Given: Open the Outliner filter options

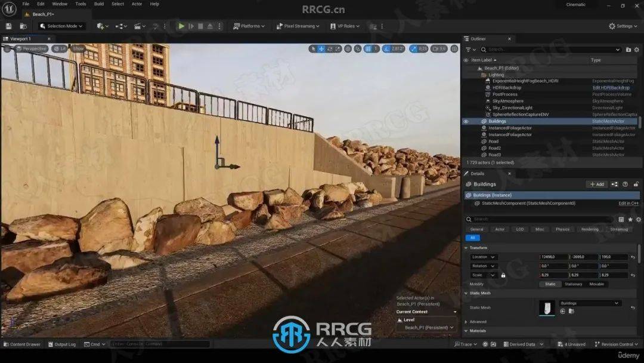Looking at the screenshot, I should [x=470, y=50].
